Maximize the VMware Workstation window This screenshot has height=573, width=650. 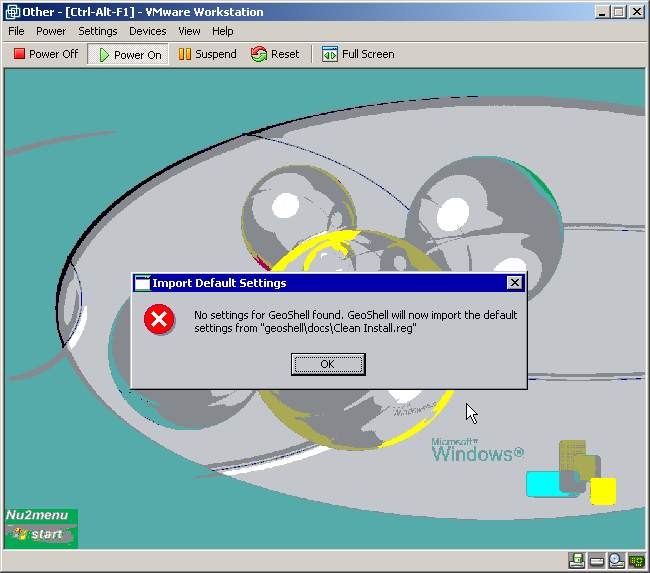(618, 12)
